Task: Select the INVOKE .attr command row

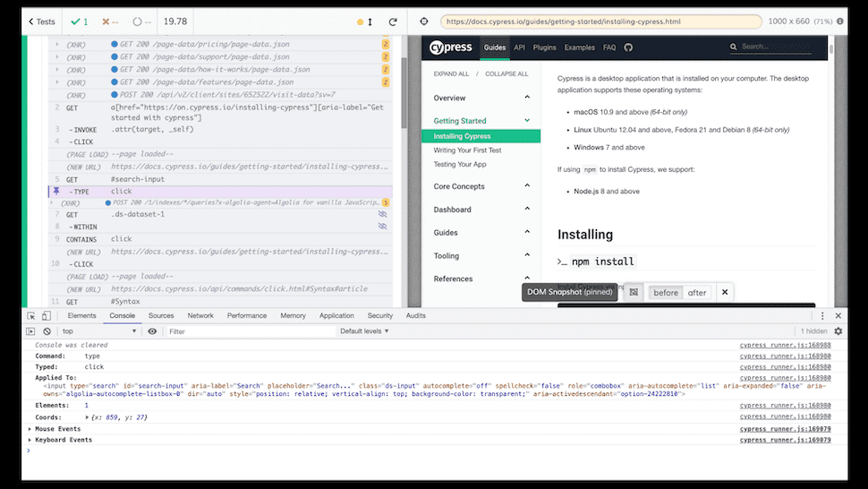Action: click(220, 130)
